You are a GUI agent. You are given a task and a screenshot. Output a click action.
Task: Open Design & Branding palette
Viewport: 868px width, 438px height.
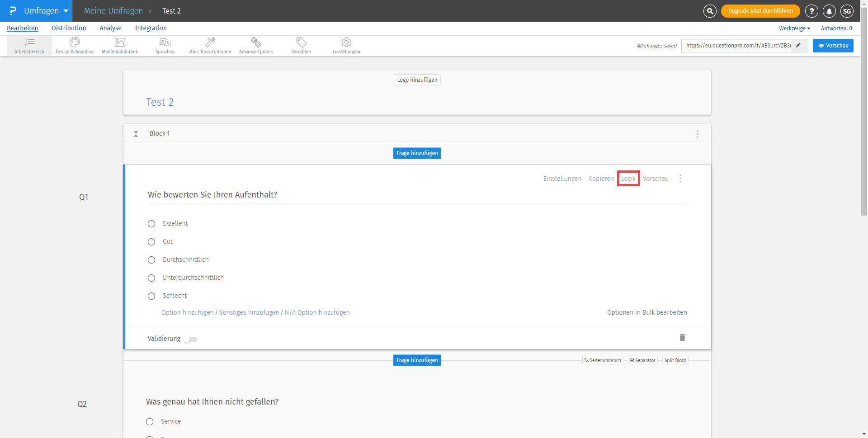(x=75, y=46)
